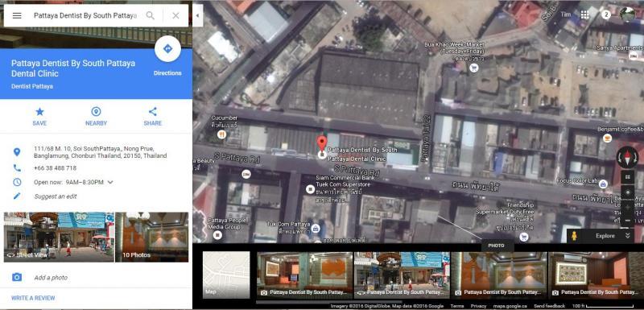Collapse the Explore imagery strip

click(x=628, y=236)
